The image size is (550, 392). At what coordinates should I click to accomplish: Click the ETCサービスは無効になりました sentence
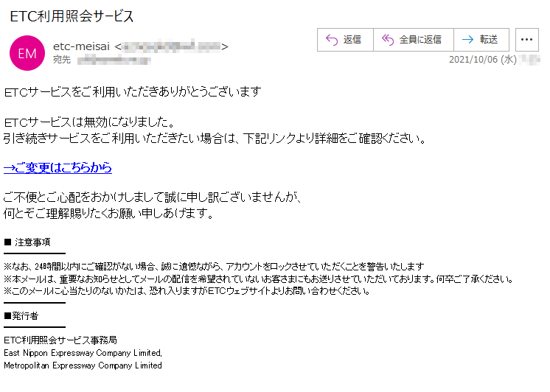[x=89, y=122]
